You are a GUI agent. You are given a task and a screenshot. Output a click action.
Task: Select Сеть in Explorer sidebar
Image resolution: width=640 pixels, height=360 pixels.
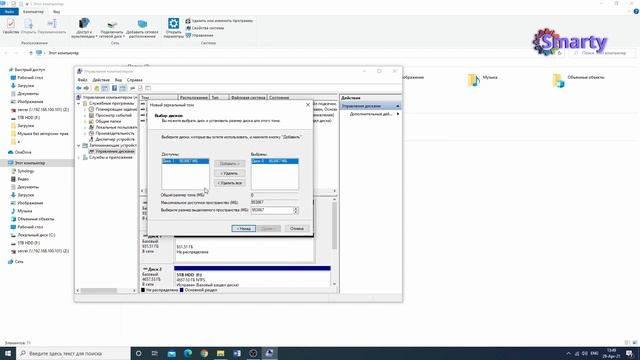click(16, 262)
